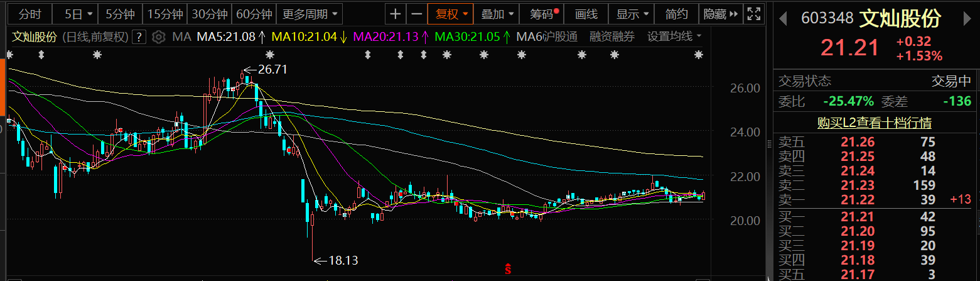The width and height of the screenshot is (980, 281).
Task: Expand the 显示 display dropdown
Action: [x=632, y=14]
